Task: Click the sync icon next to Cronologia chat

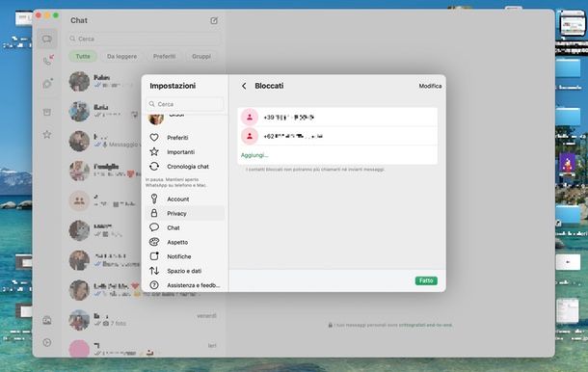Action: [154, 166]
